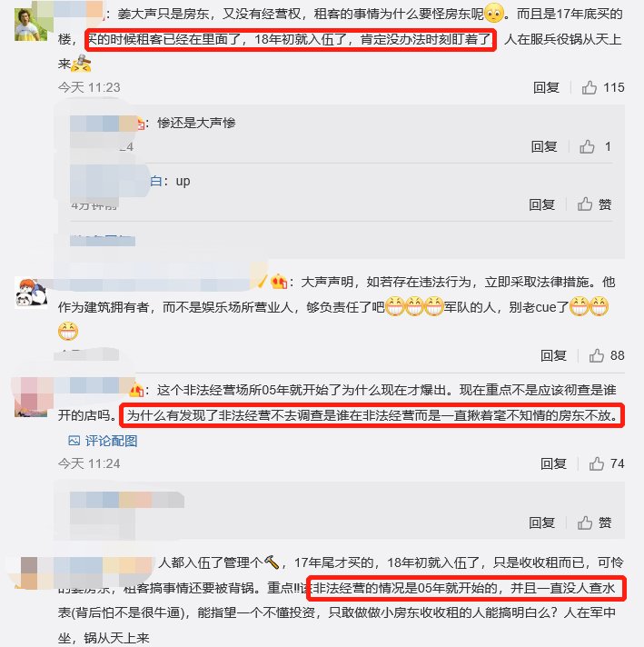Screen dimensions: 644x647
Task: Reply to '惨还是大声惨' comment
Action: coord(544,146)
